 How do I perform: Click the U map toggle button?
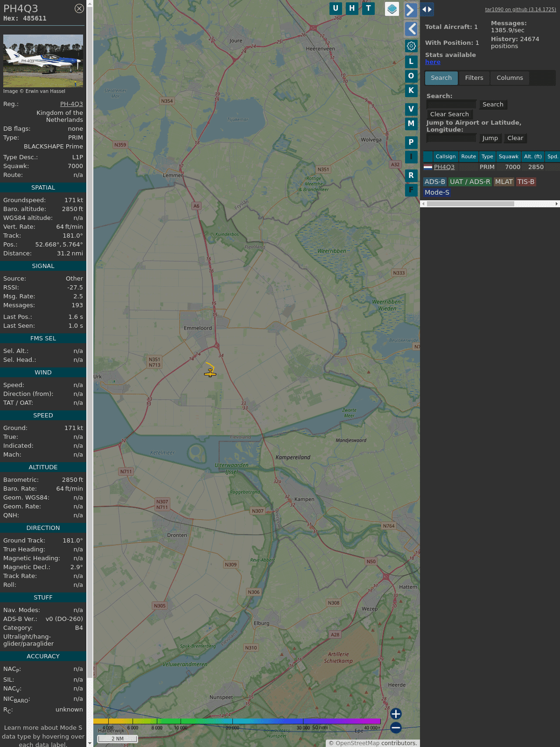click(x=335, y=8)
